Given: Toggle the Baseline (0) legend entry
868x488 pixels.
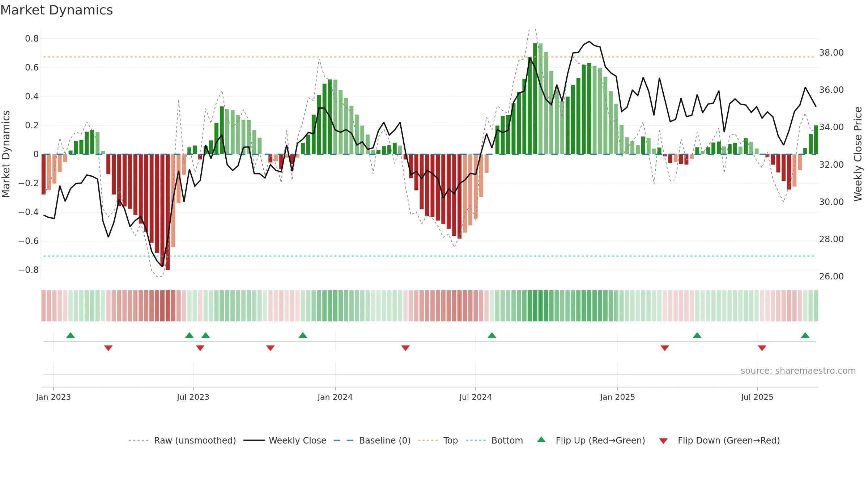Looking at the screenshot, I should pos(372,440).
